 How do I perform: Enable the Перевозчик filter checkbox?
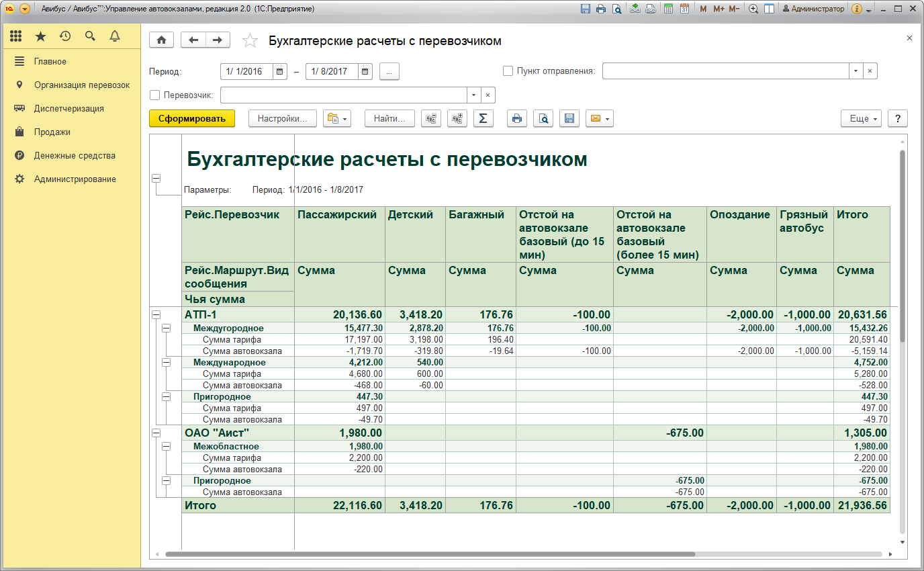tap(155, 95)
